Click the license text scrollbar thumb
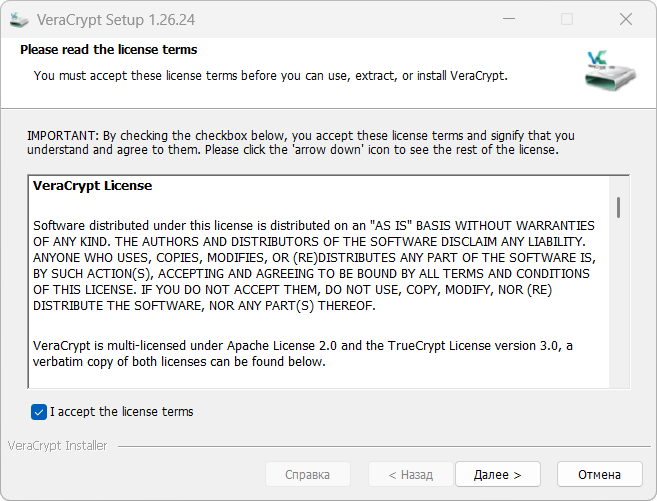The image size is (657, 501). pyautogui.click(x=620, y=207)
